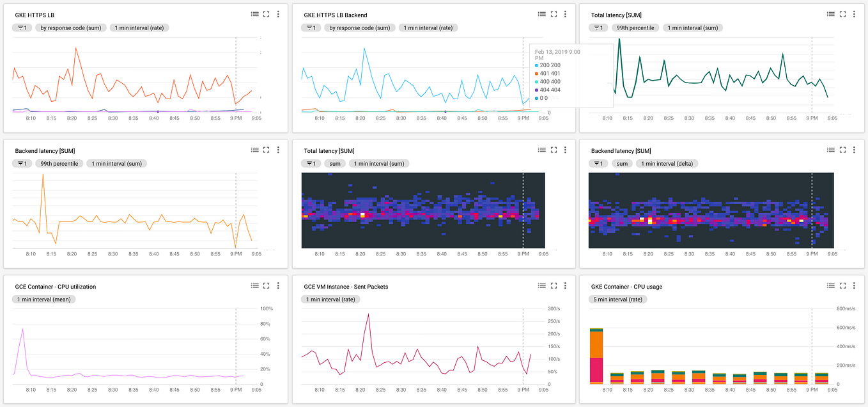Open the more options menu on GCE Container CPU chart

coord(277,285)
